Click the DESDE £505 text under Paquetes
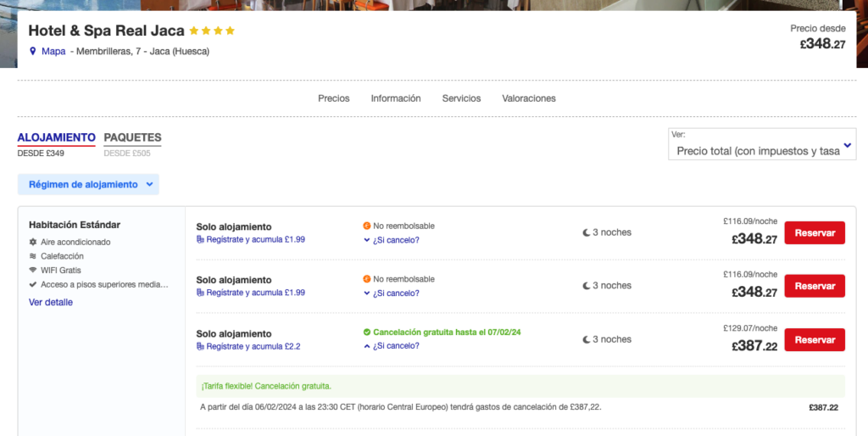This screenshot has width=868, height=436. pyautogui.click(x=127, y=154)
